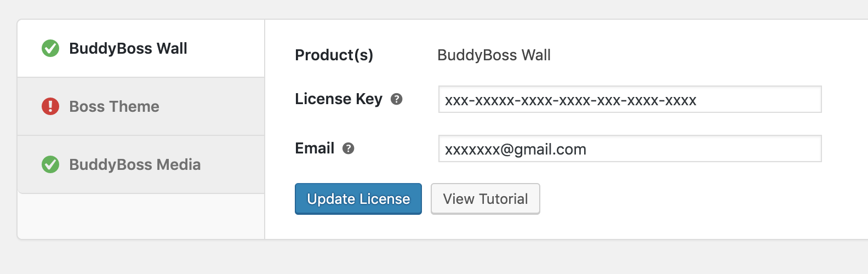Click the red alert icon beside Boss Theme
This screenshot has height=274, width=868.
coord(50,106)
